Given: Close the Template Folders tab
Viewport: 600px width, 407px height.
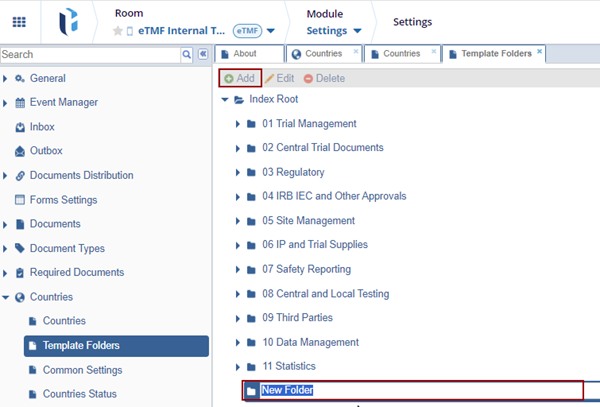Looking at the screenshot, I should [x=540, y=51].
